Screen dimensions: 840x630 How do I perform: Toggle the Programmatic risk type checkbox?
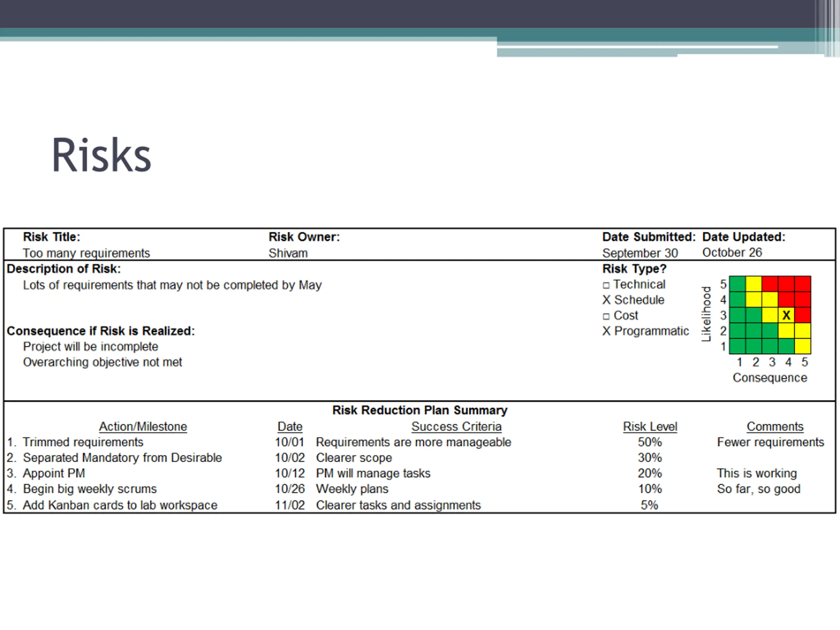[606, 331]
